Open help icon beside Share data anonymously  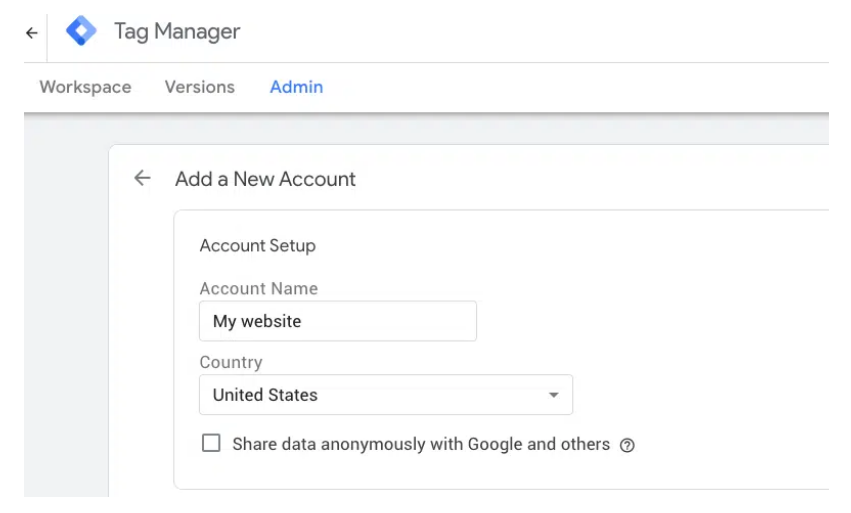click(627, 445)
